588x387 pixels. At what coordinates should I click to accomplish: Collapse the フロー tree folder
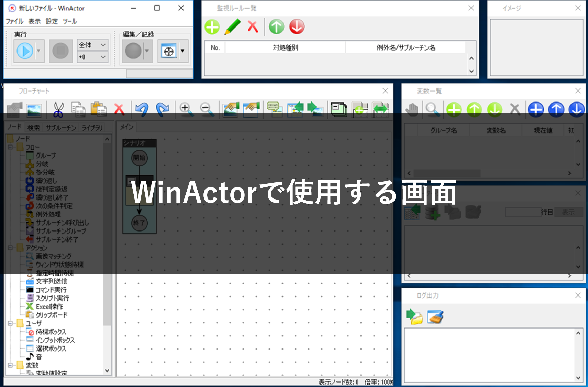click(10, 147)
